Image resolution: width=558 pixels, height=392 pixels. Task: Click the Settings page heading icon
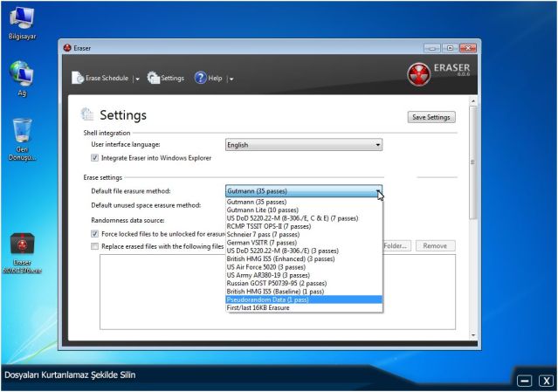tap(87, 114)
